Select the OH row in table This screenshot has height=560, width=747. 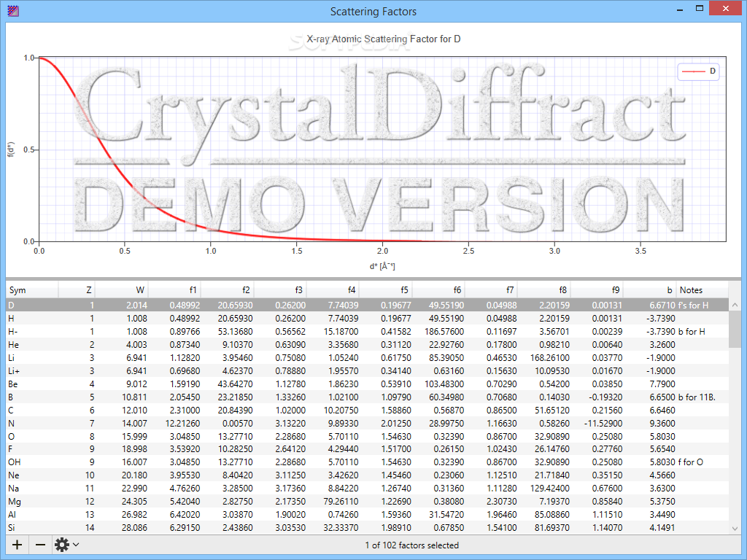(368, 462)
